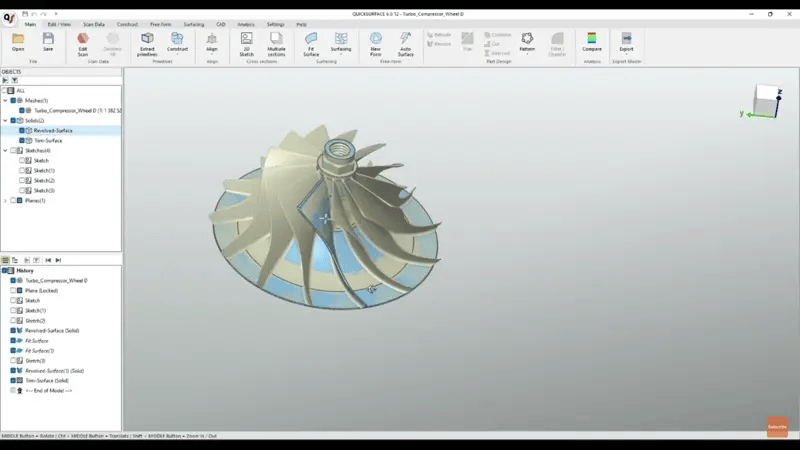Open the Compare analysis tool
The image size is (800, 450).
click(x=592, y=42)
